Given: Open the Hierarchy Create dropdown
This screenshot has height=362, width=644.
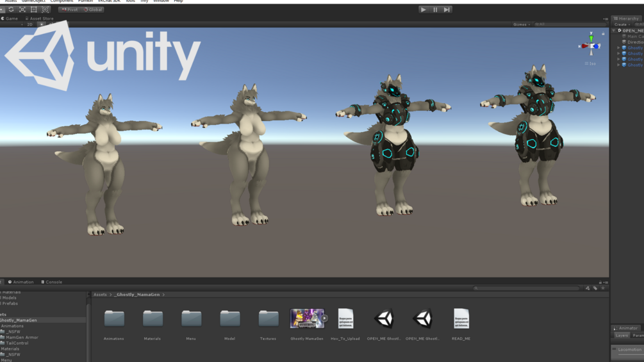Looking at the screenshot, I should point(622,24).
